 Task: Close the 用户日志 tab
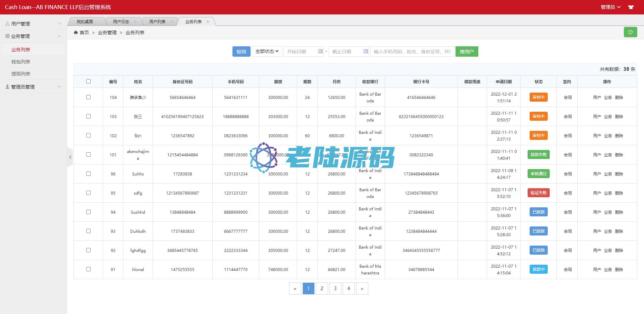135,21
